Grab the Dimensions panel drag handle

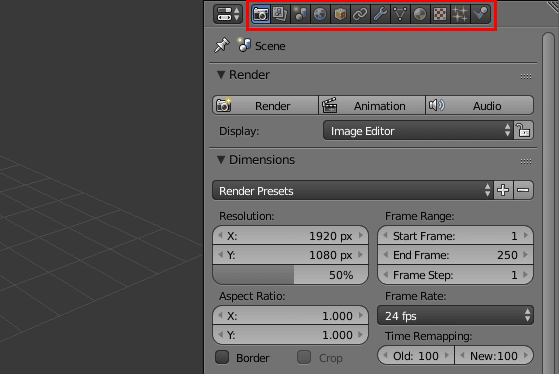point(525,162)
